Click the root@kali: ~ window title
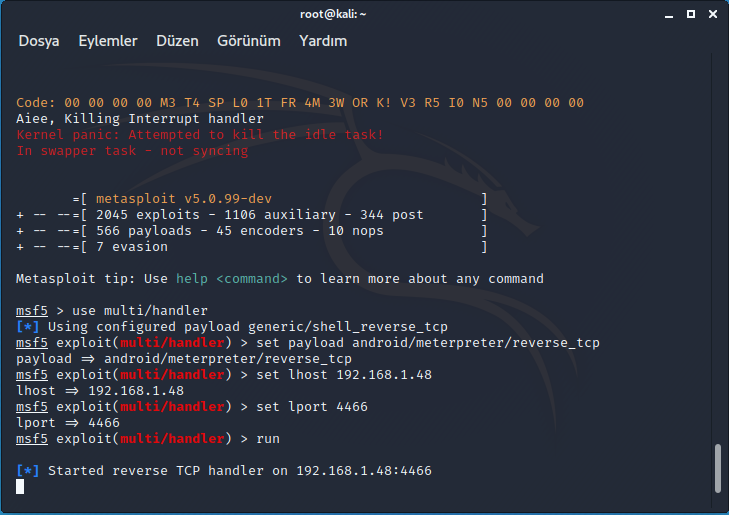 coord(333,14)
